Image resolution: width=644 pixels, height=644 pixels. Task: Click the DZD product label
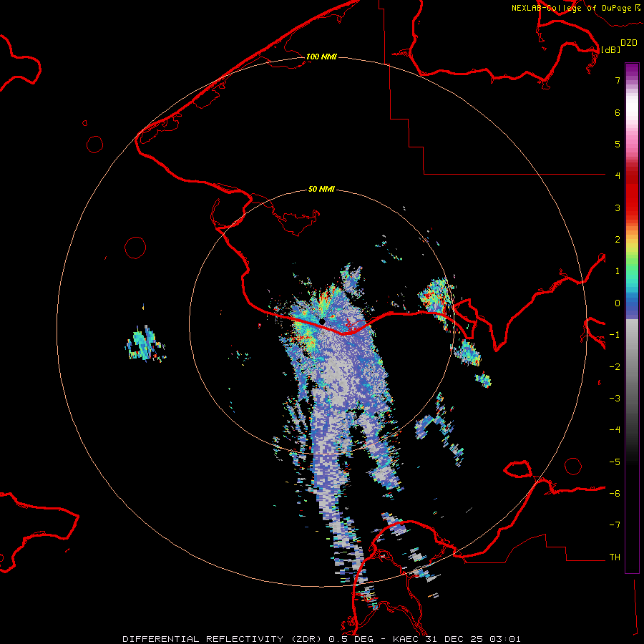point(629,43)
